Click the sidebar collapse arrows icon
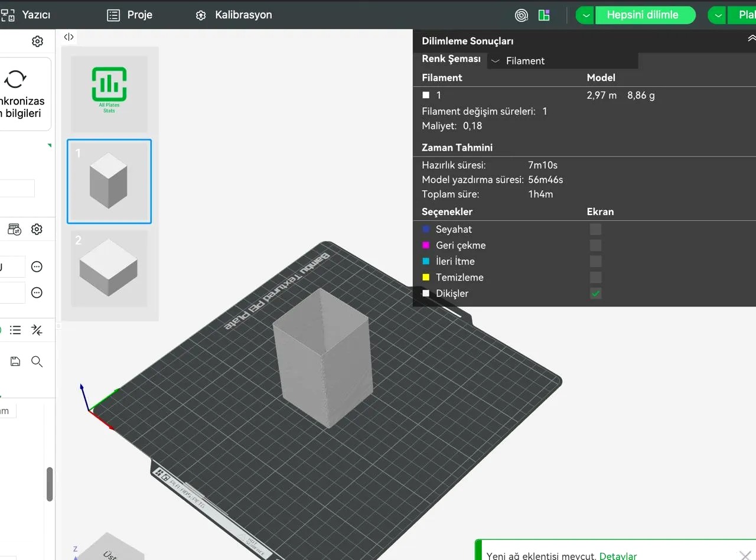This screenshot has width=756, height=560. coord(69,37)
